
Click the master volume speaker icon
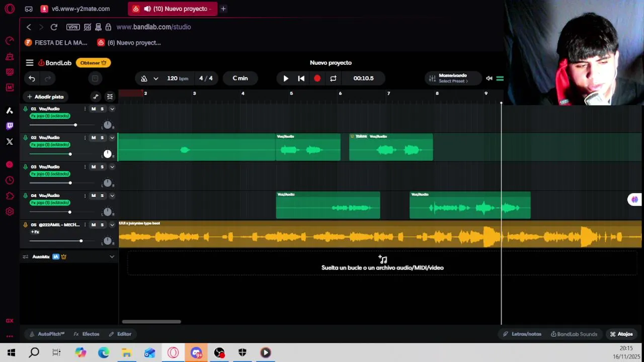tap(489, 78)
